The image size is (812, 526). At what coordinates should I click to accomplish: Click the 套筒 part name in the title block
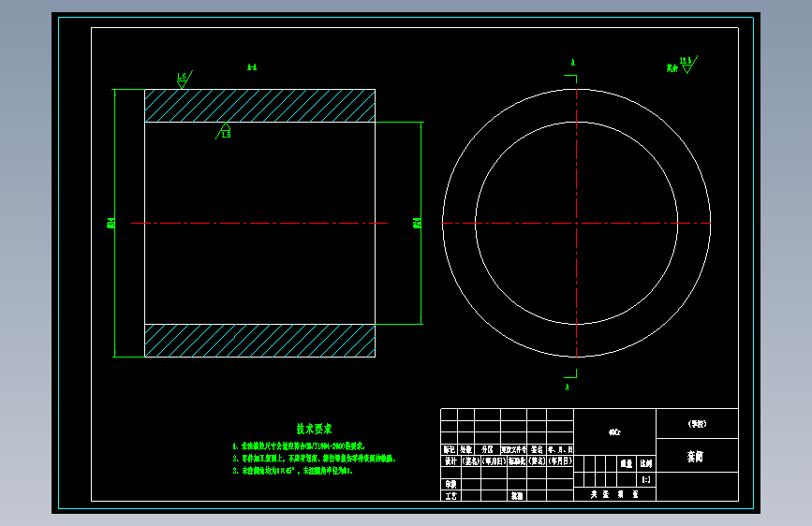[x=695, y=457]
